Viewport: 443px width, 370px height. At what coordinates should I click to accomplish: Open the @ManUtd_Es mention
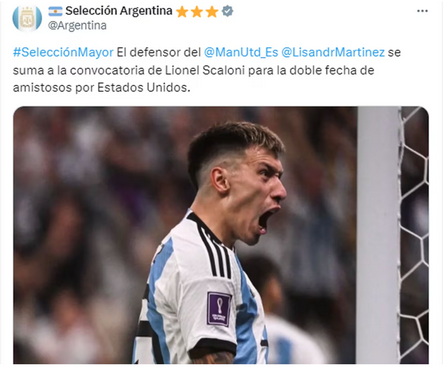point(241,53)
